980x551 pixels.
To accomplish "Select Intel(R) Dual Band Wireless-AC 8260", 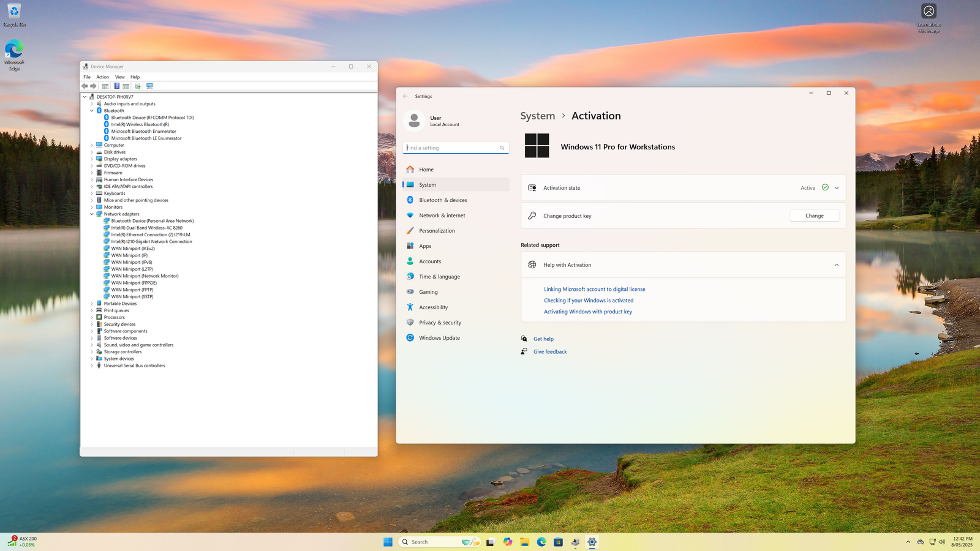I will [x=147, y=228].
